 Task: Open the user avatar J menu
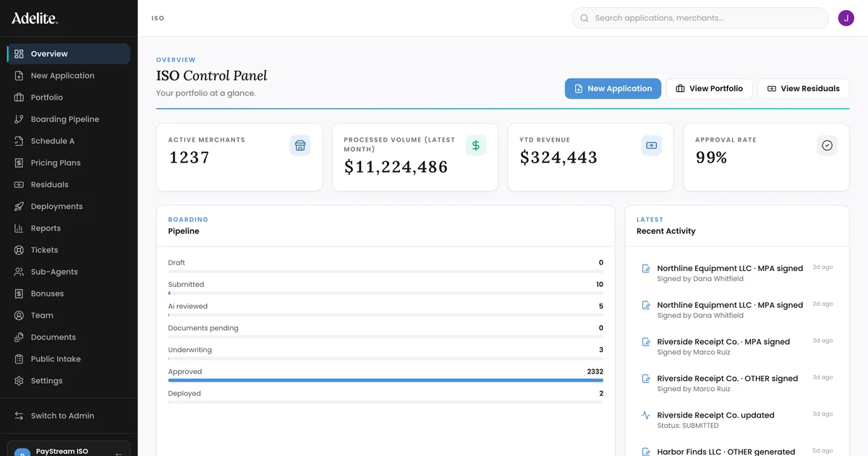coord(846,18)
